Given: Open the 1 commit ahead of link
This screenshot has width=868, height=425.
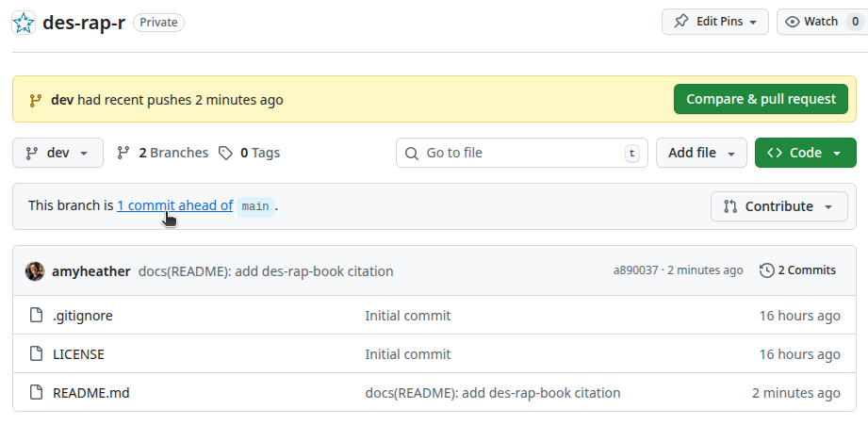Looking at the screenshot, I should tap(174, 205).
